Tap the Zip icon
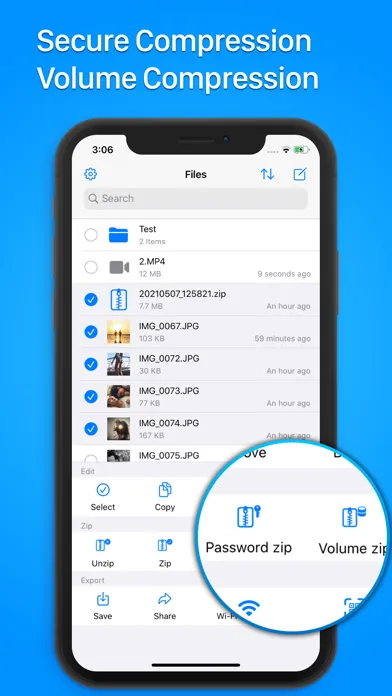The height and width of the screenshot is (696, 392). (x=165, y=546)
